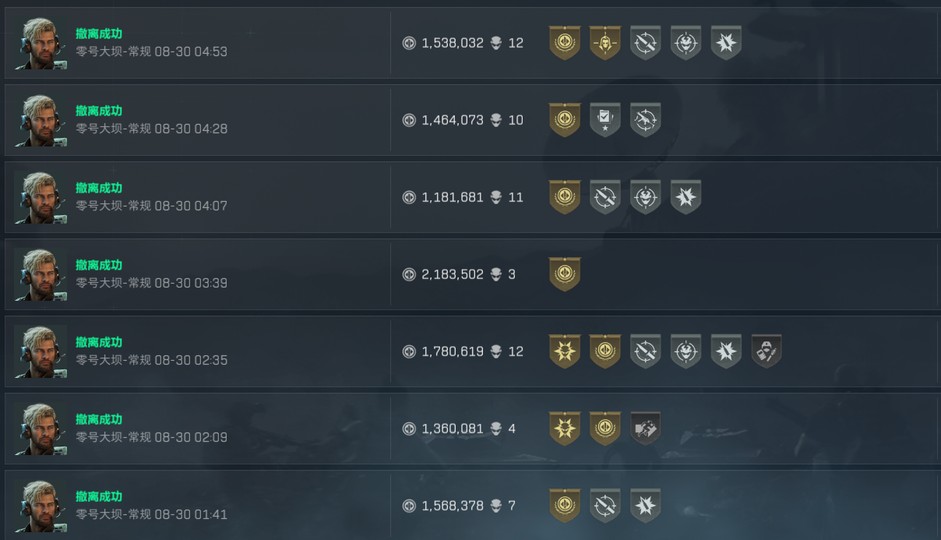This screenshot has width=941, height=540.
Task: Click the gray bullet burst badge in the 04:07 row
Action: click(685, 197)
